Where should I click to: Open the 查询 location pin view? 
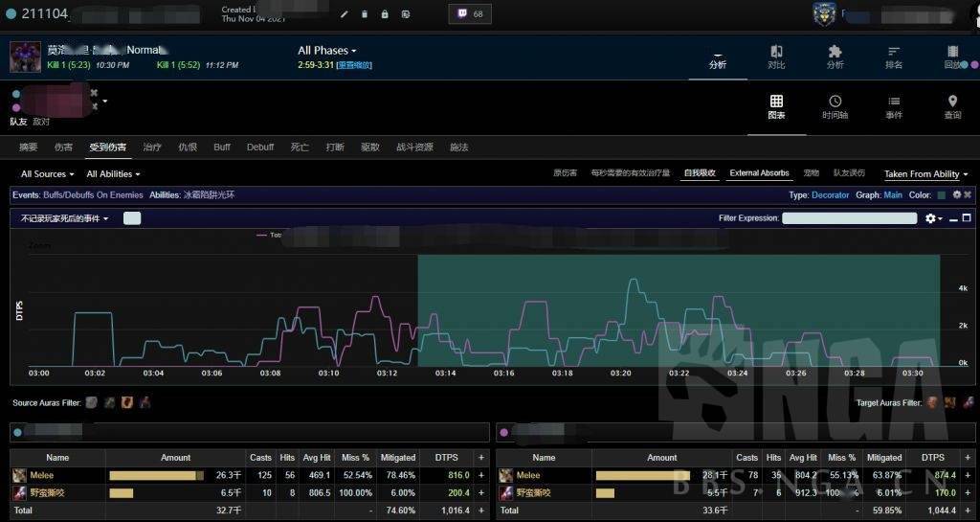pos(952,106)
